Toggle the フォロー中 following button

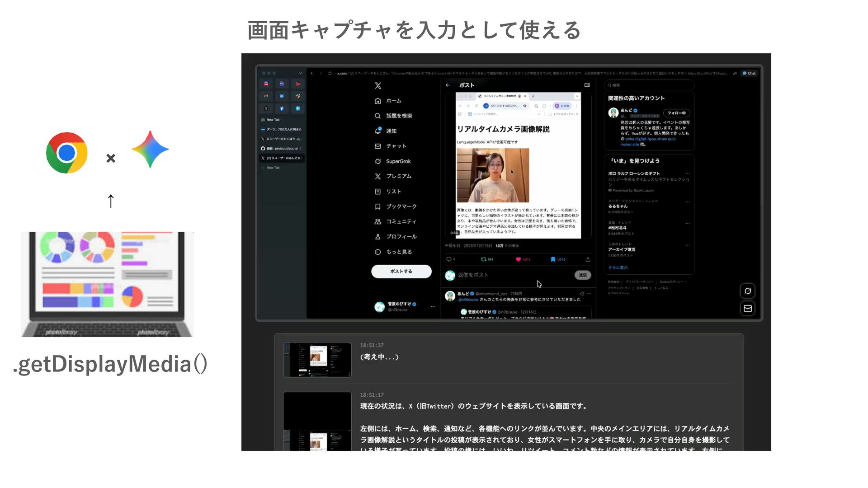pyautogui.click(x=676, y=113)
